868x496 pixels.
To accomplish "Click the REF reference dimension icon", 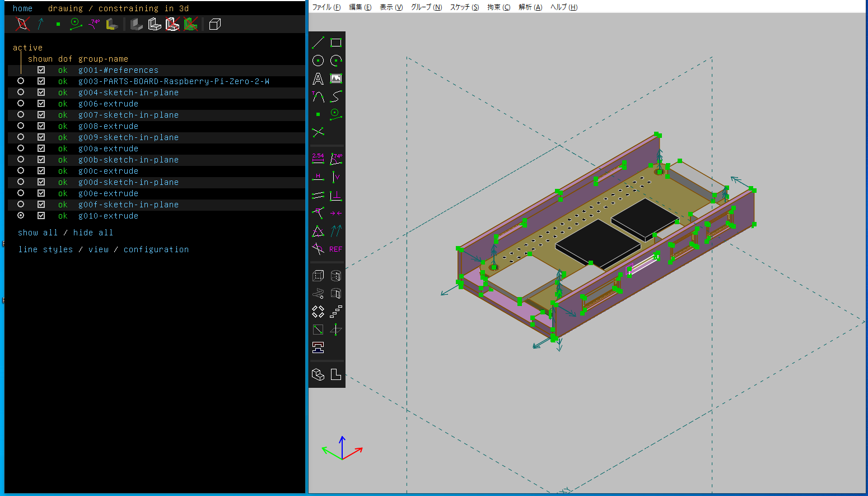I will pyautogui.click(x=336, y=249).
